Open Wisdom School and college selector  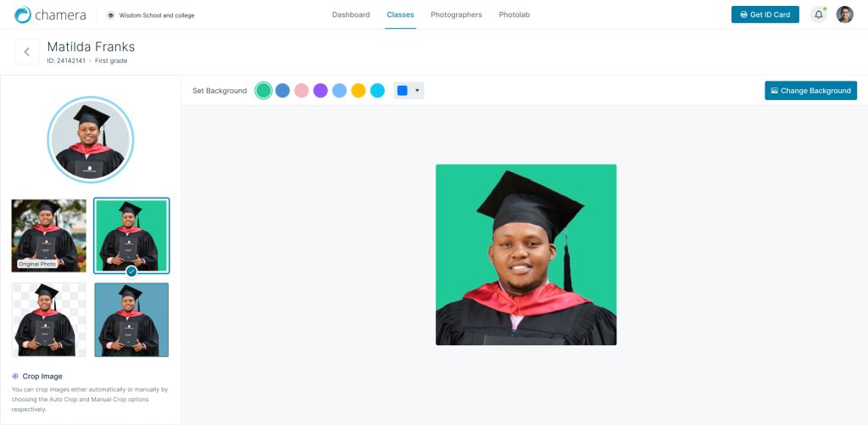click(151, 15)
